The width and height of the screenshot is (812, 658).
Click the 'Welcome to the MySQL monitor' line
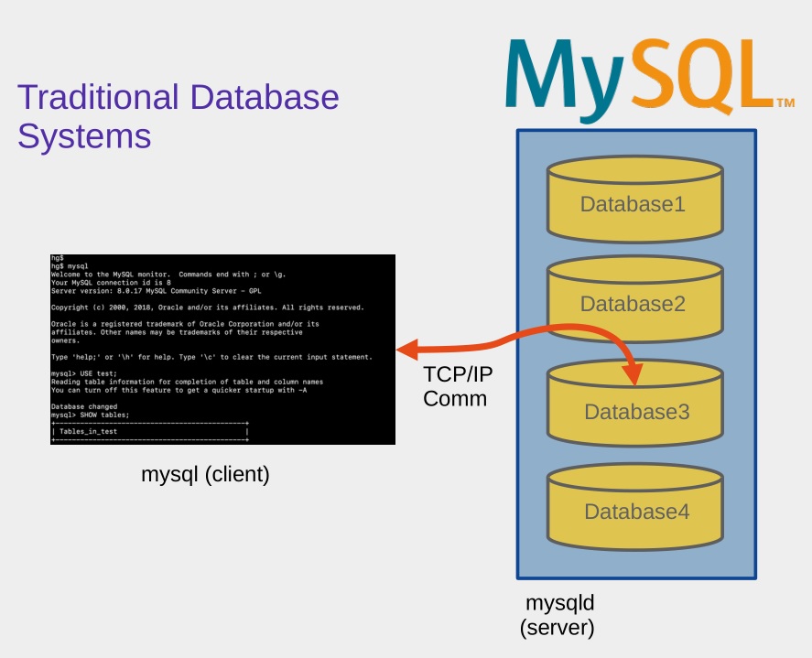(x=168, y=275)
